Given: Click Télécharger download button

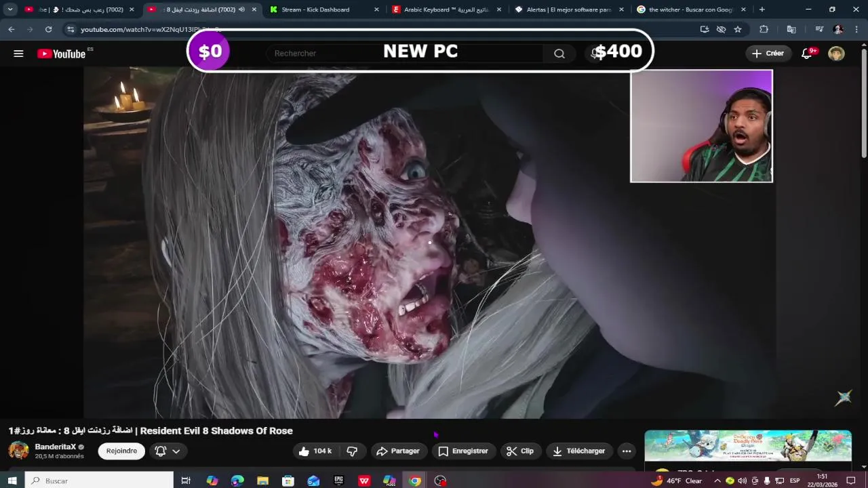Looking at the screenshot, I should pyautogui.click(x=579, y=451).
